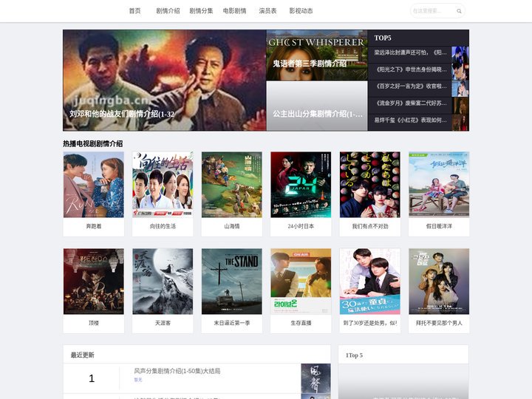Click the 天涯客 title text
The image size is (532, 399).
163,323
